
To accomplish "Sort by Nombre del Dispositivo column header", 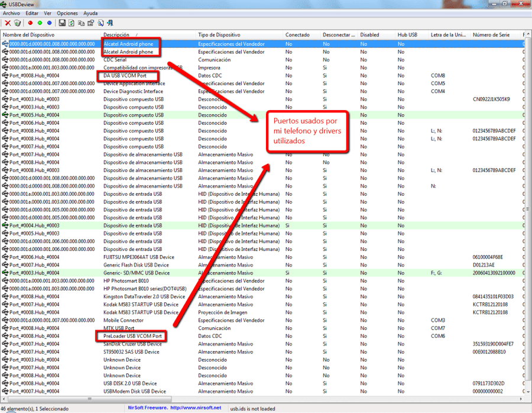I will (51, 35).
